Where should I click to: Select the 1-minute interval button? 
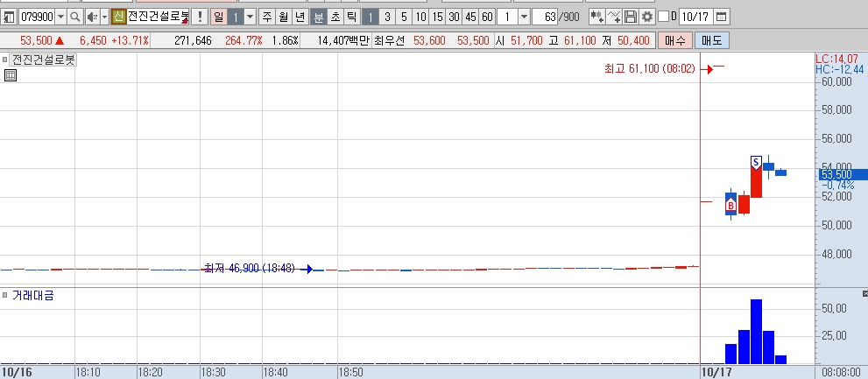point(370,17)
